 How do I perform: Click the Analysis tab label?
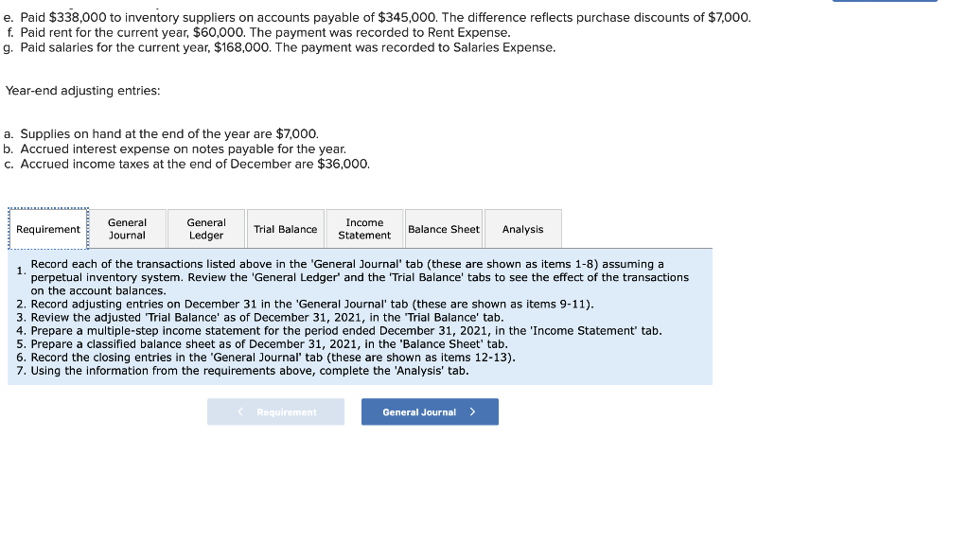pos(522,228)
